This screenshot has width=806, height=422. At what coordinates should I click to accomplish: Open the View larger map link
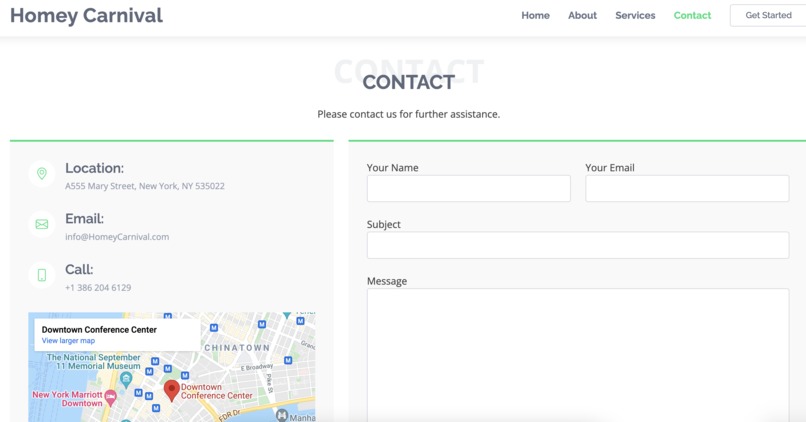tap(68, 341)
